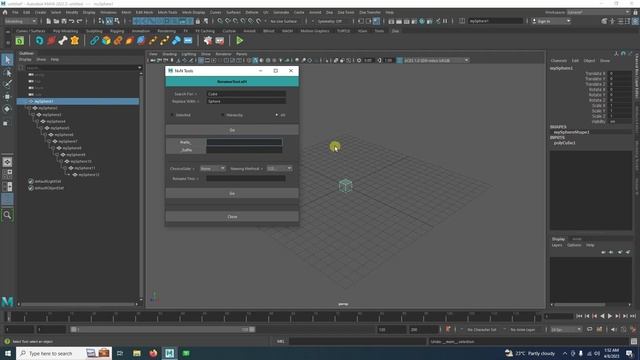The image size is (640, 360).
Task: Click the orange chain link shelf icon
Action: coord(118,40)
